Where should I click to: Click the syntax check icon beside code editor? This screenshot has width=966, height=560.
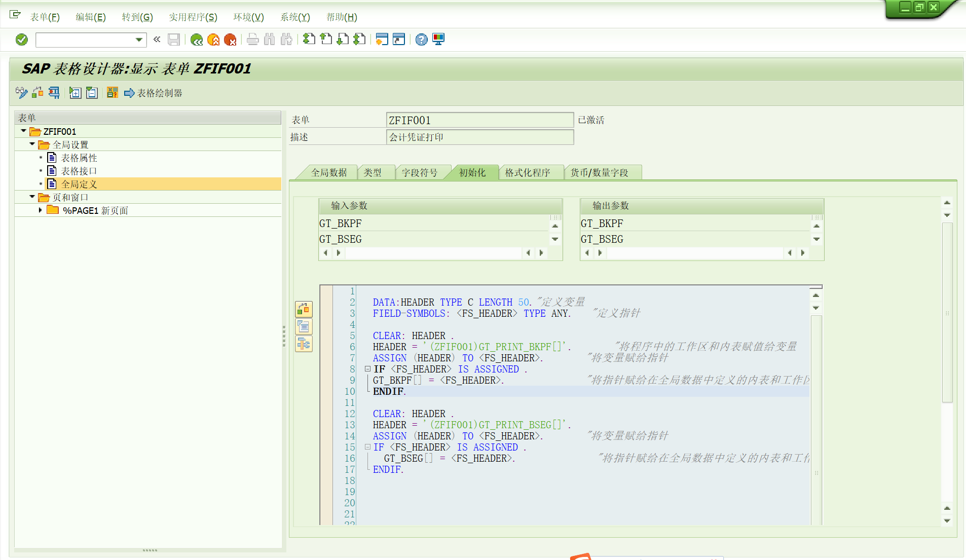click(x=304, y=309)
